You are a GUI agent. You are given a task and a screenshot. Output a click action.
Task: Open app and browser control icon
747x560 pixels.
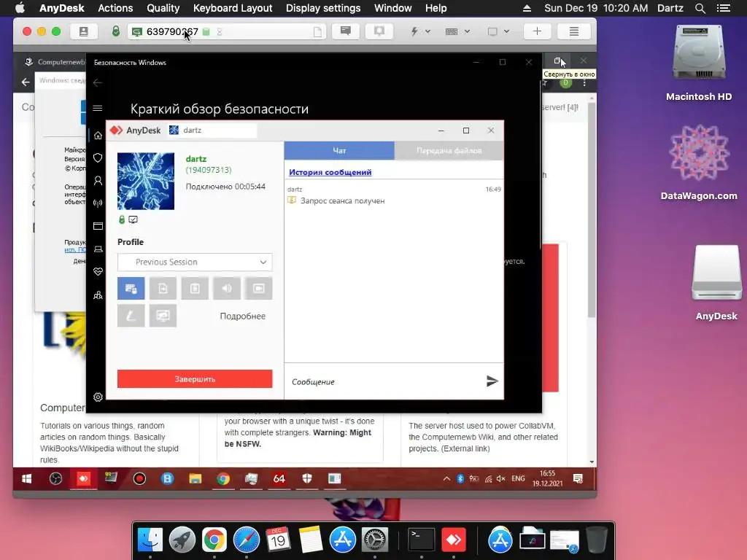(98, 226)
